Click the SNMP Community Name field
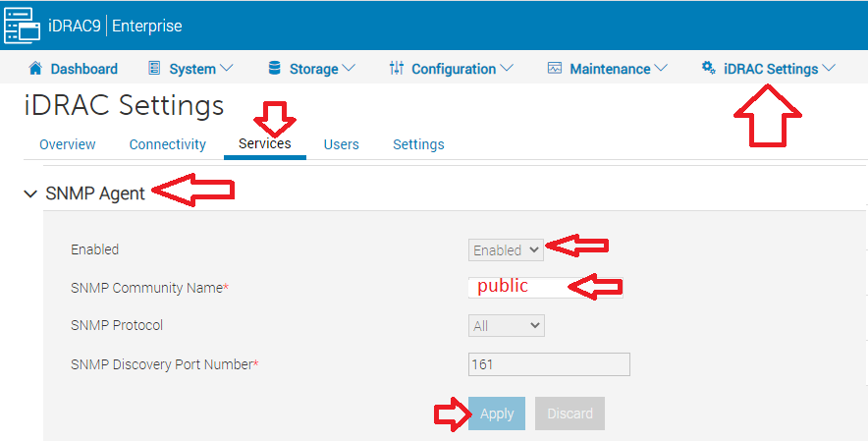The image size is (868, 441). (545, 287)
